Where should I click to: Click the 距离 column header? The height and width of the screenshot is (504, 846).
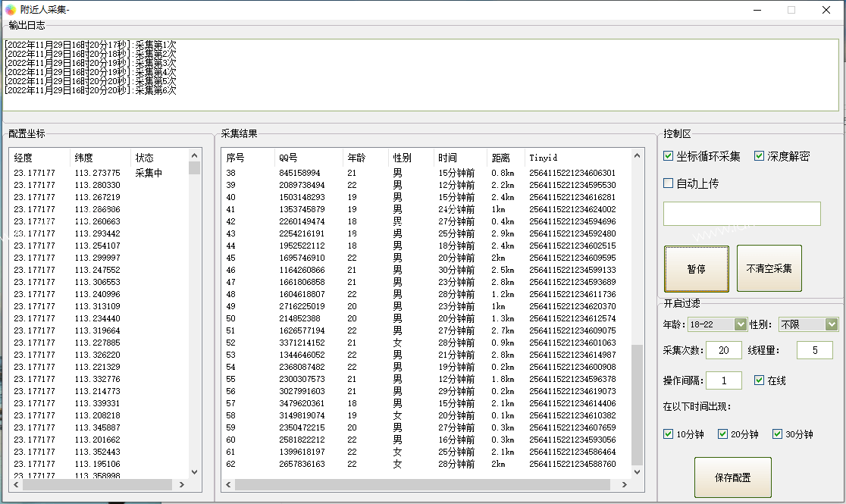(506, 158)
